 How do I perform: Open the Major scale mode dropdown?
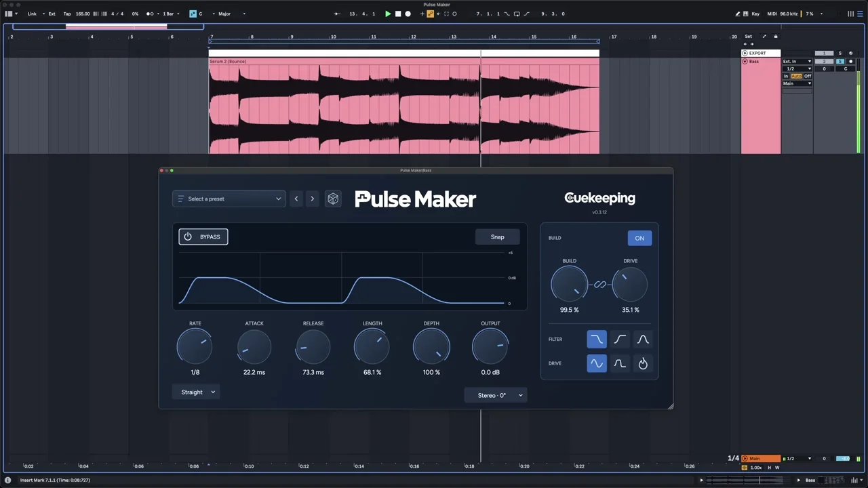(232, 14)
